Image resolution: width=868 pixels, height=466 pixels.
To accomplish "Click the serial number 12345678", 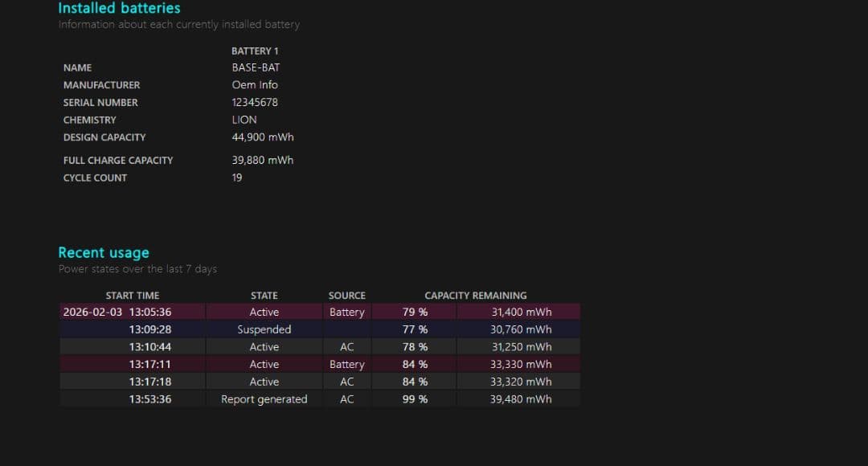I will coord(255,102).
